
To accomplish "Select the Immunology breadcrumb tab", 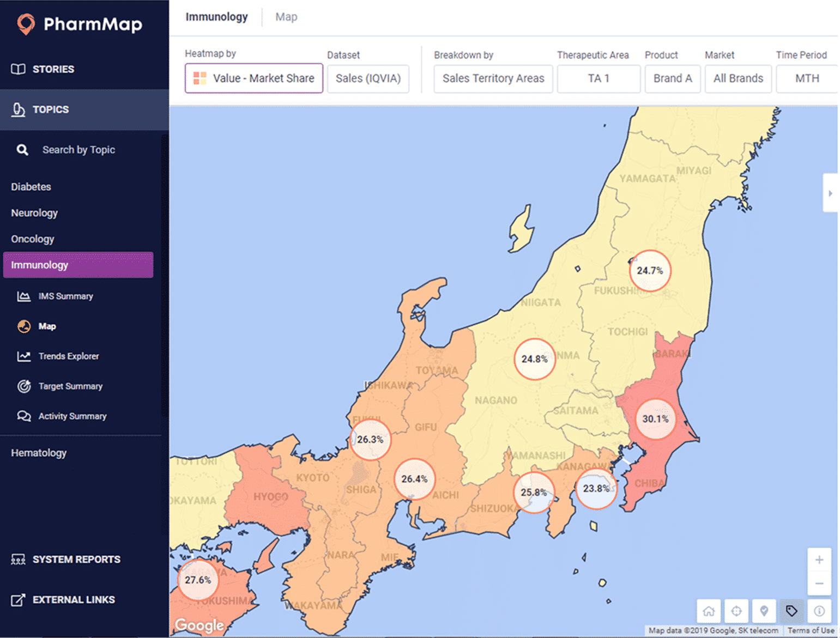I will click(x=216, y=17).
